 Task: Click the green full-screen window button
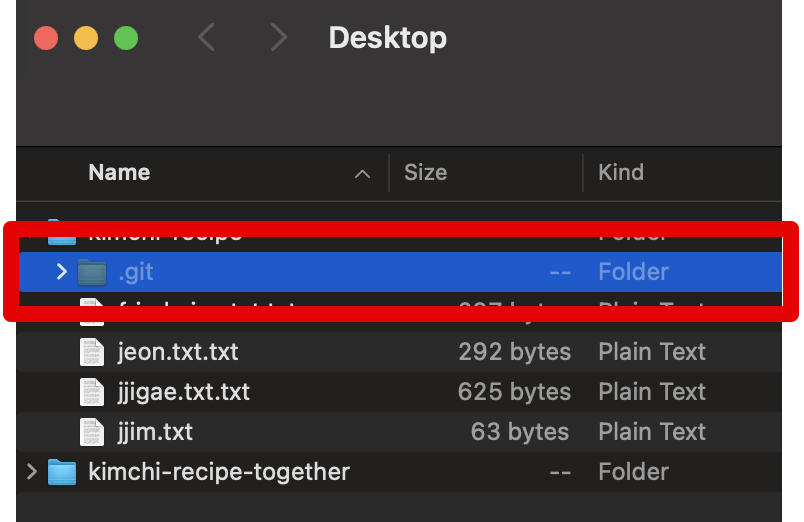[126, 39]
